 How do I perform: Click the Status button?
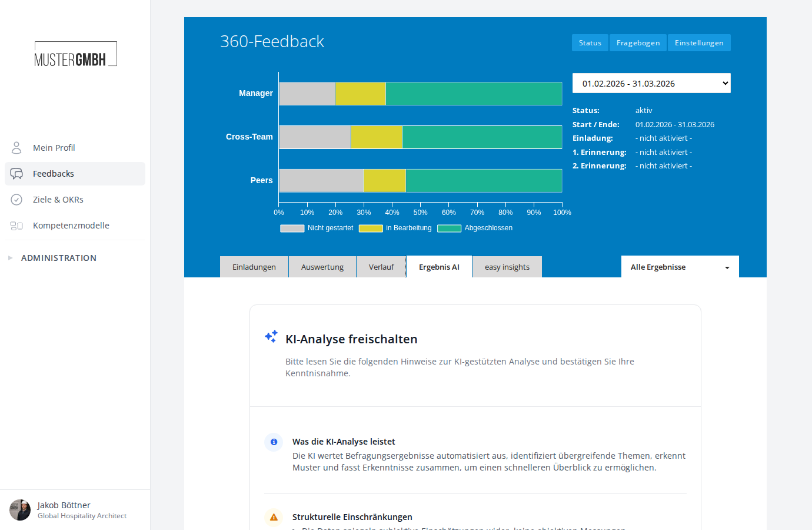coord(590,42)
